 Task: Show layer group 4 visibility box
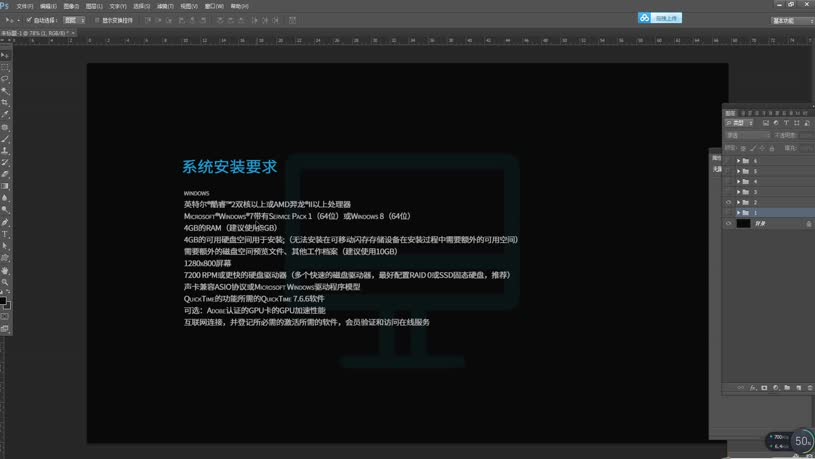(728, 181)
